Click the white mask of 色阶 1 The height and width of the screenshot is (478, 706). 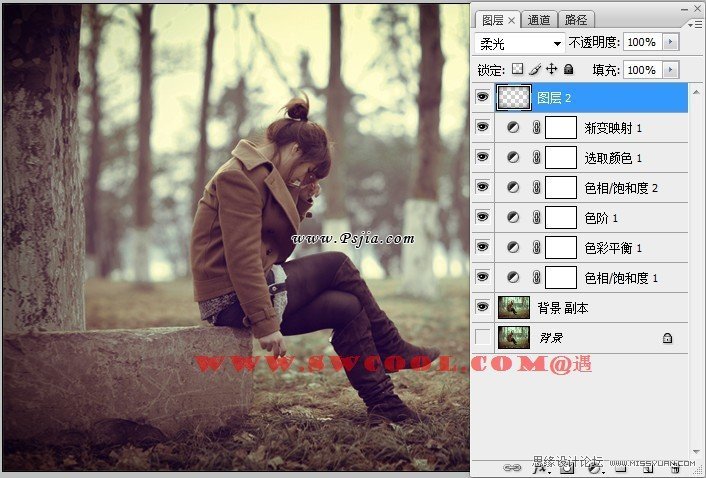[561, 218]
